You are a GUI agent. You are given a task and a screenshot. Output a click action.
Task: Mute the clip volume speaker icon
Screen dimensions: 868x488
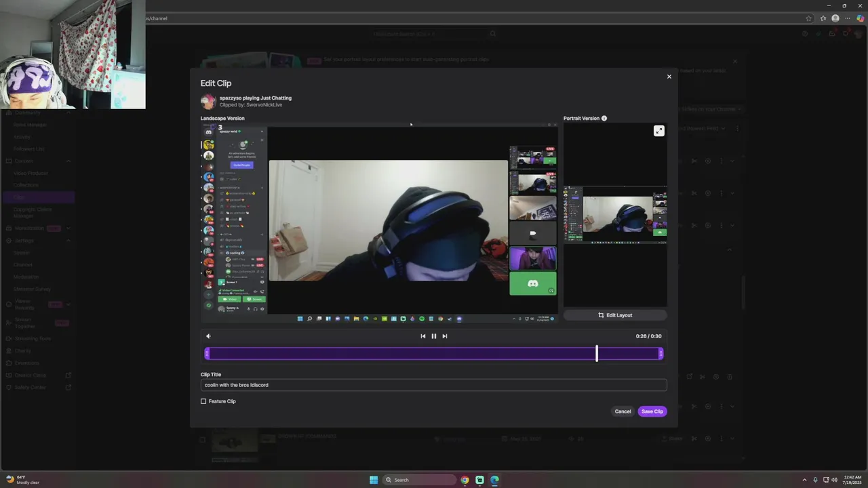[208, 336]
